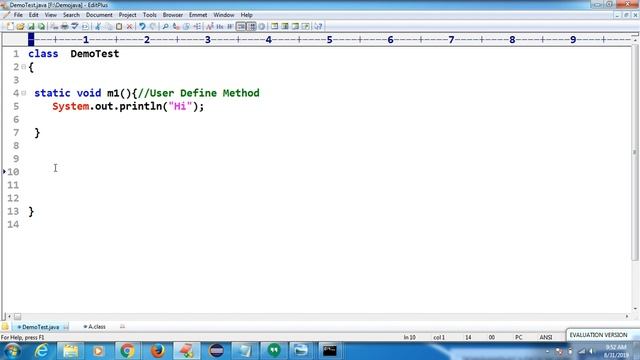Open Firefox from the taskbar
This screenshot has height=360, width=640.
[157, 351]
